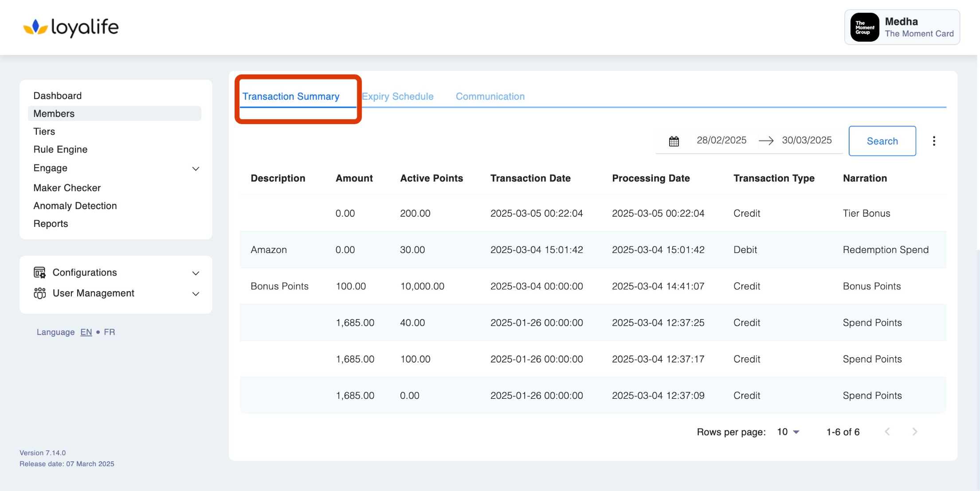
Task: Open the three-dot more options menu
Action: coord(934,141)
